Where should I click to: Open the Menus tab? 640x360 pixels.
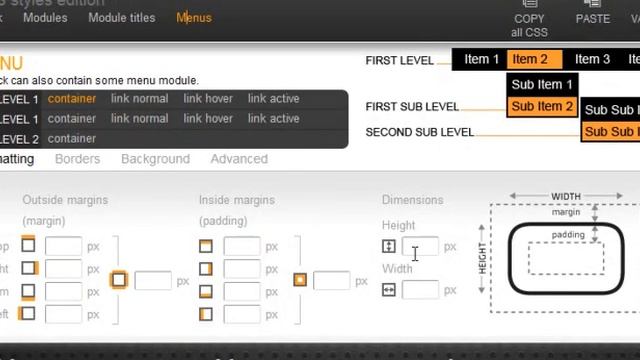(x=194, y=18)
